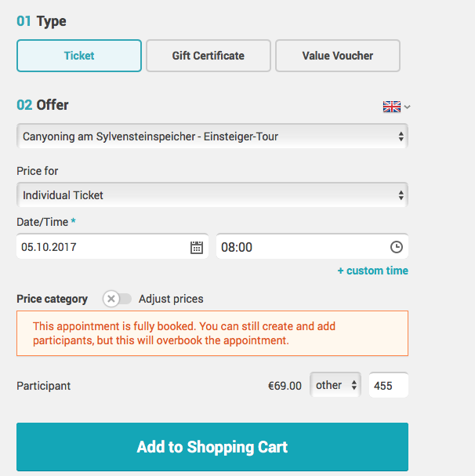The image size is (475, 476).
Task: Click the X knob on Adjust prices switch
Action: pyautogui.click(x=111, y=299)
